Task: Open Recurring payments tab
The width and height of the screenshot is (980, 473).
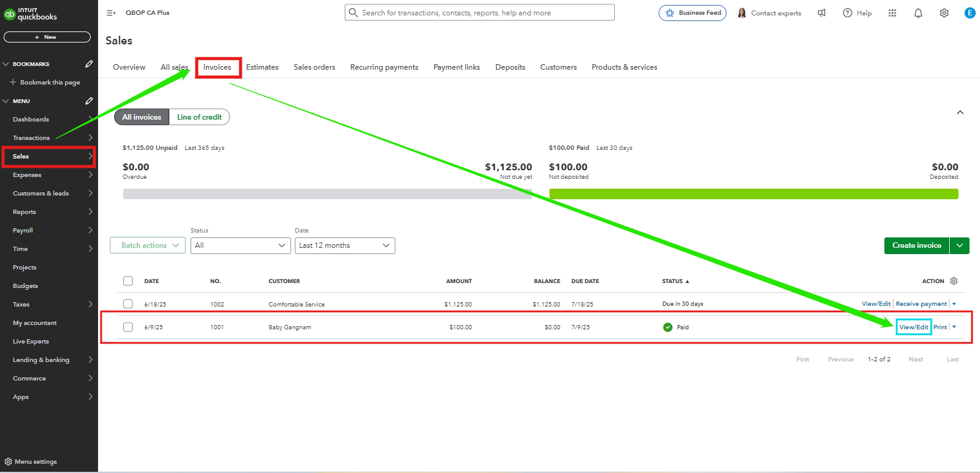Action: click(384, 67)
